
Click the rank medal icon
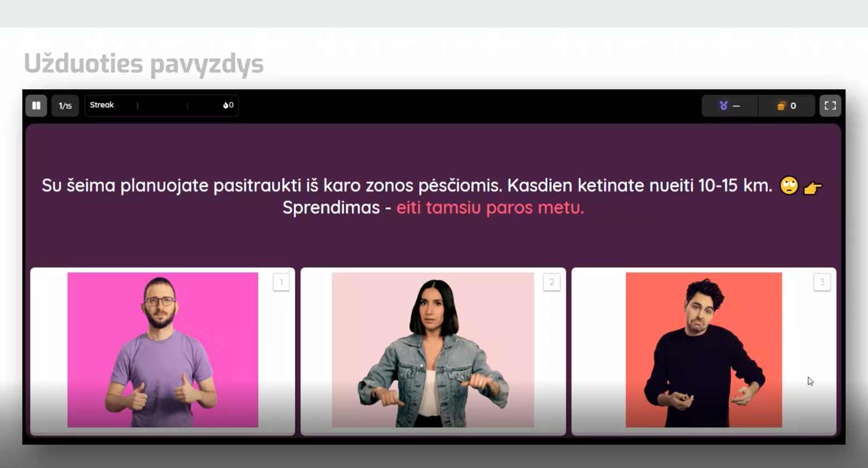(x=724, y=106)
